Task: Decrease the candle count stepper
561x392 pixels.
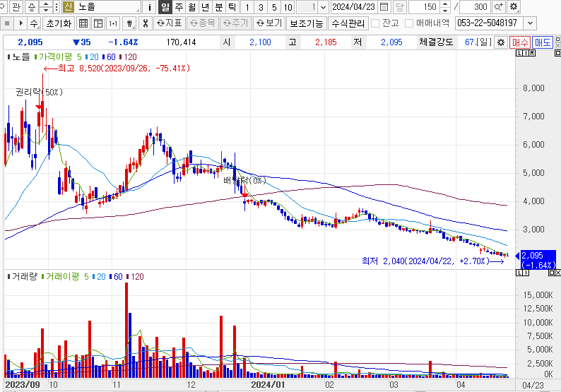Action: pyautogui.click(x=444, y=10)
